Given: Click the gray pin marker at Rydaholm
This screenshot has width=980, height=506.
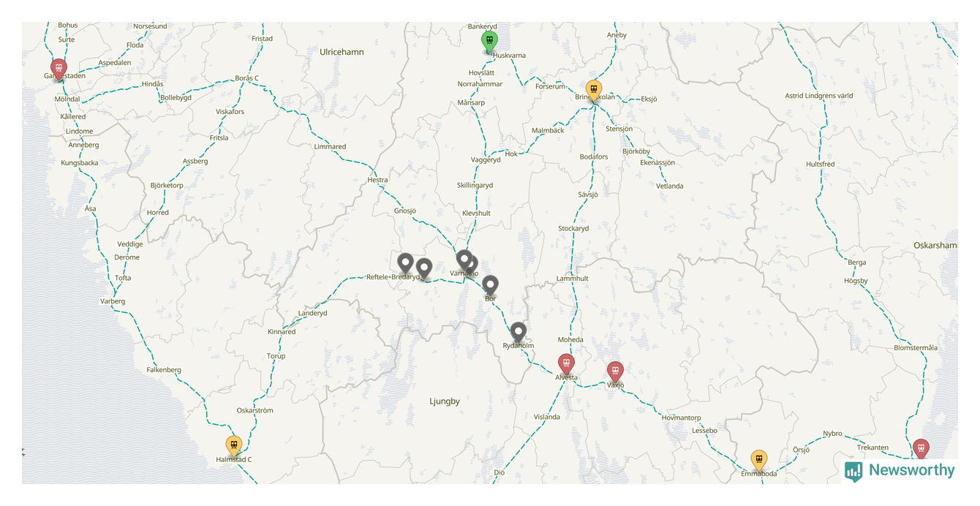Looking at the screenshot, I should tap(519, 333).
